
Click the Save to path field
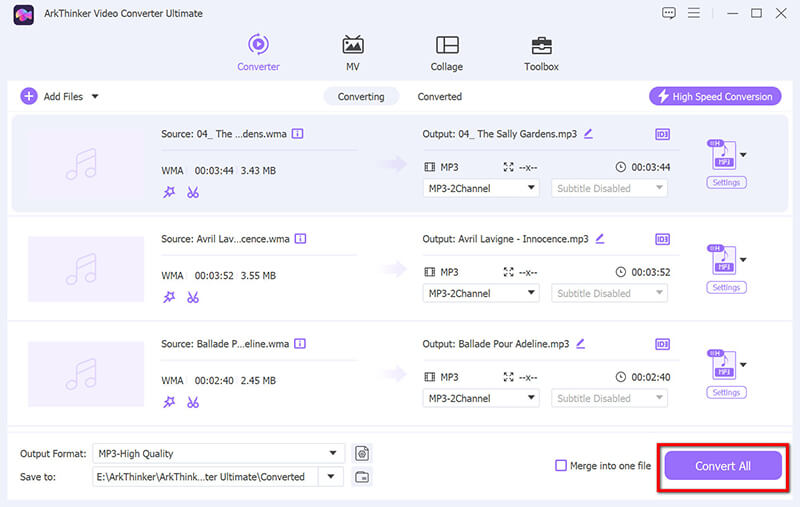(205, 477)
